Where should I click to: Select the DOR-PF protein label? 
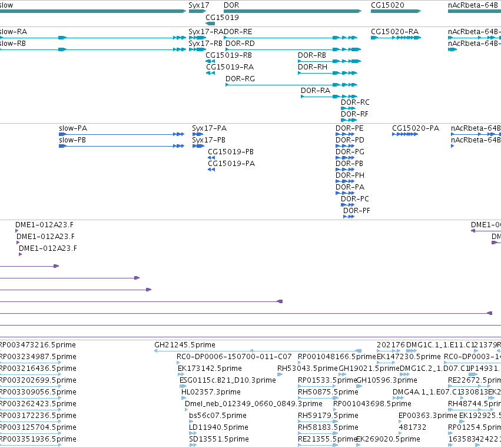pyautogui.click(x=357, y=211)
